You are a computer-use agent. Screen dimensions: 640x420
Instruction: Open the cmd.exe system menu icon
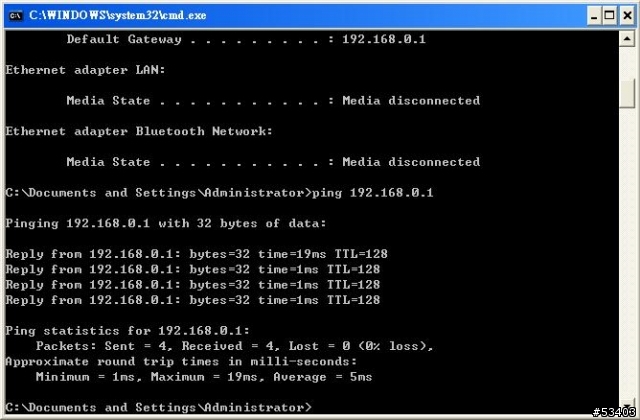(x=16, y=16)
